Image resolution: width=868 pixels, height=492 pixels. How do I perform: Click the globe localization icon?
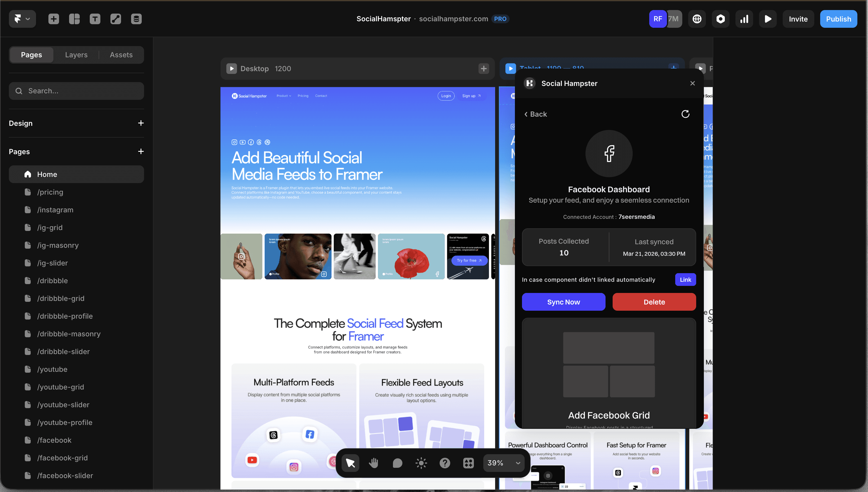697,19
